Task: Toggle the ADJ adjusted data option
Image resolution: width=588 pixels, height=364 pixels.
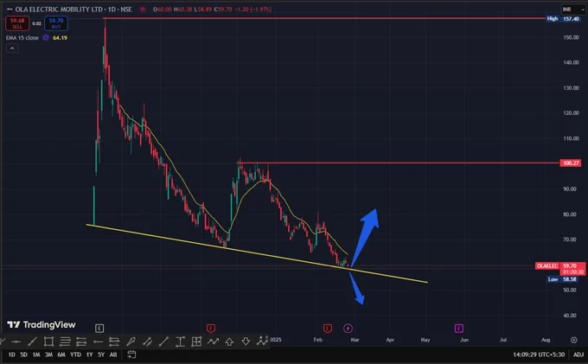Action: 578,354
